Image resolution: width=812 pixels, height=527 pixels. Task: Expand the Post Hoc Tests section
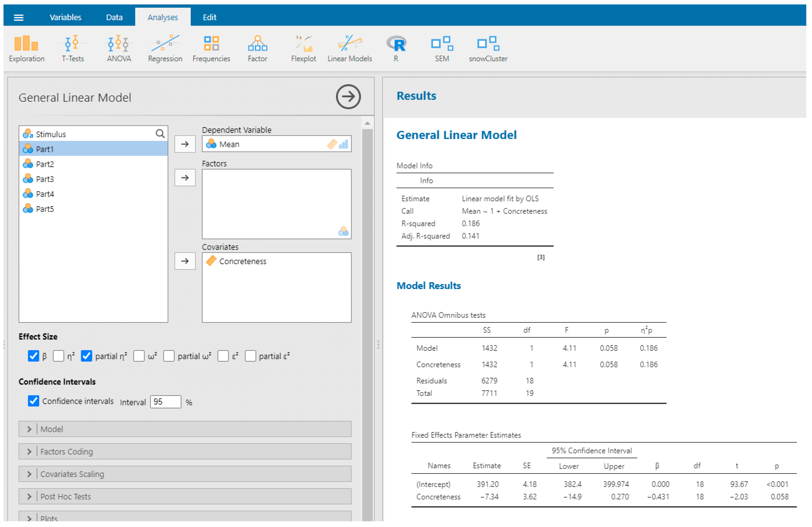pyautogui.click(x=185, y=496)
